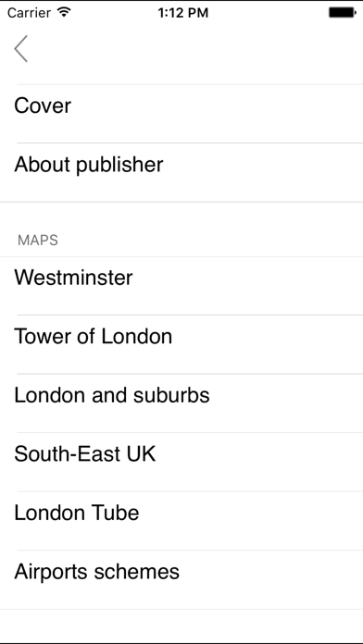Viewport: 363px width, 644px height.
Task: Tap the Carrier label in status bar
Action: coord(29,13)
